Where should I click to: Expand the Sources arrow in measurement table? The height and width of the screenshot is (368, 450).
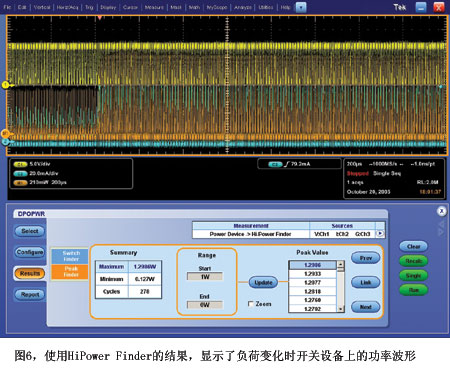tap(380, 234)
